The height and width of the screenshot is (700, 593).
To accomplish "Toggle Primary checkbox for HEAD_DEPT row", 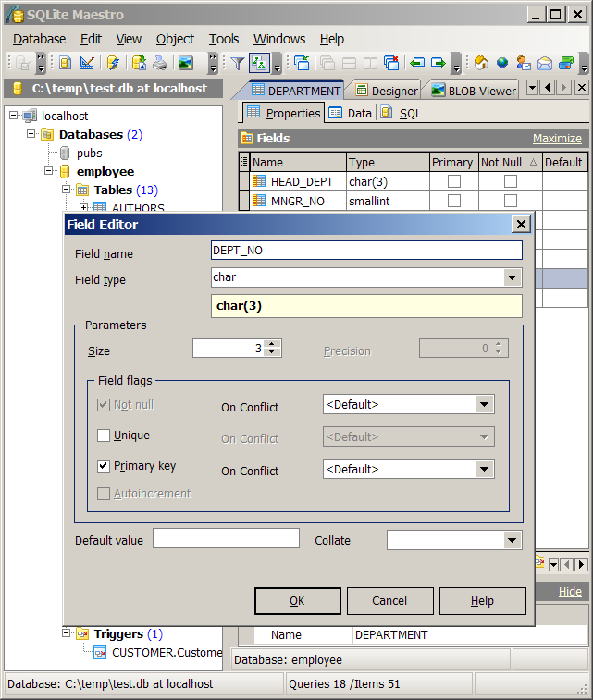I will (454, 181).
